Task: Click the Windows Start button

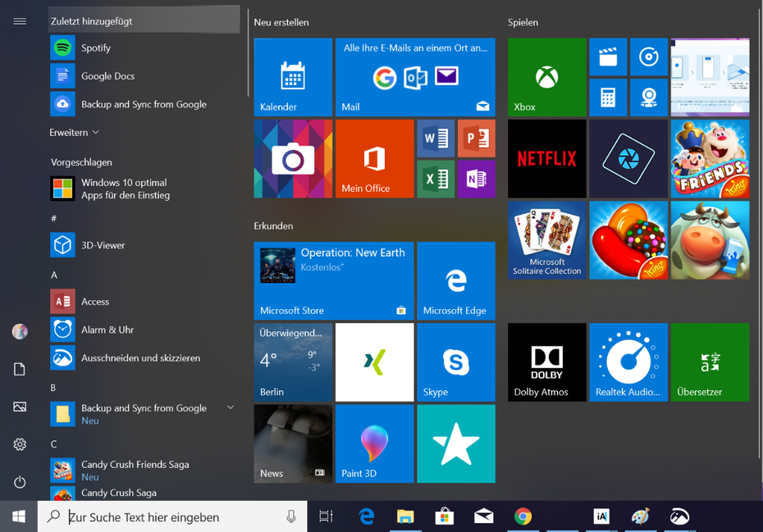Action: point(19,516)
